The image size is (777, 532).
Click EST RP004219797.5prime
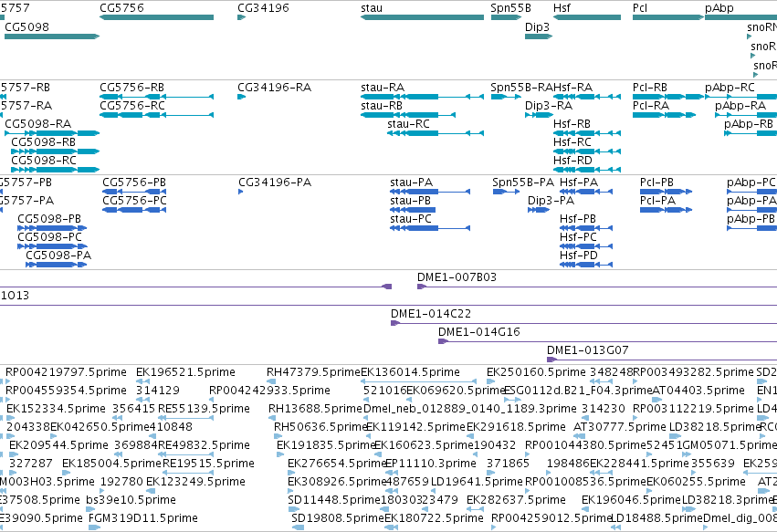66,372
